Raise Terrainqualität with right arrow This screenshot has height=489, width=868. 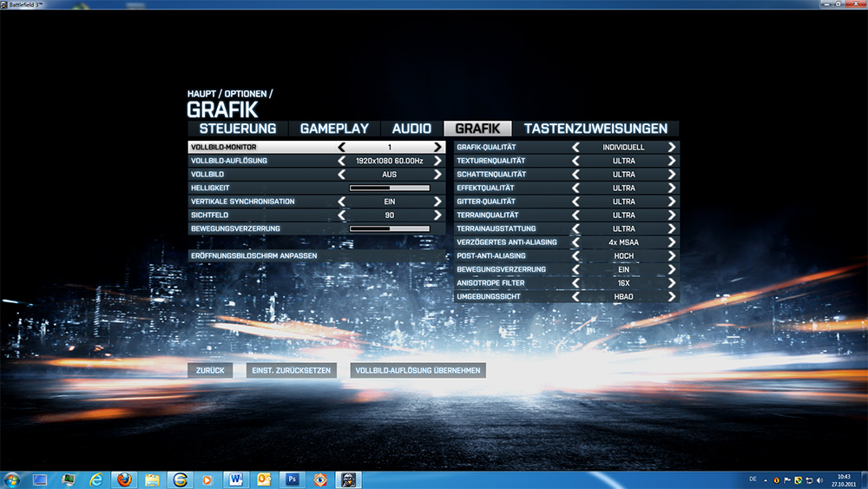672,215
